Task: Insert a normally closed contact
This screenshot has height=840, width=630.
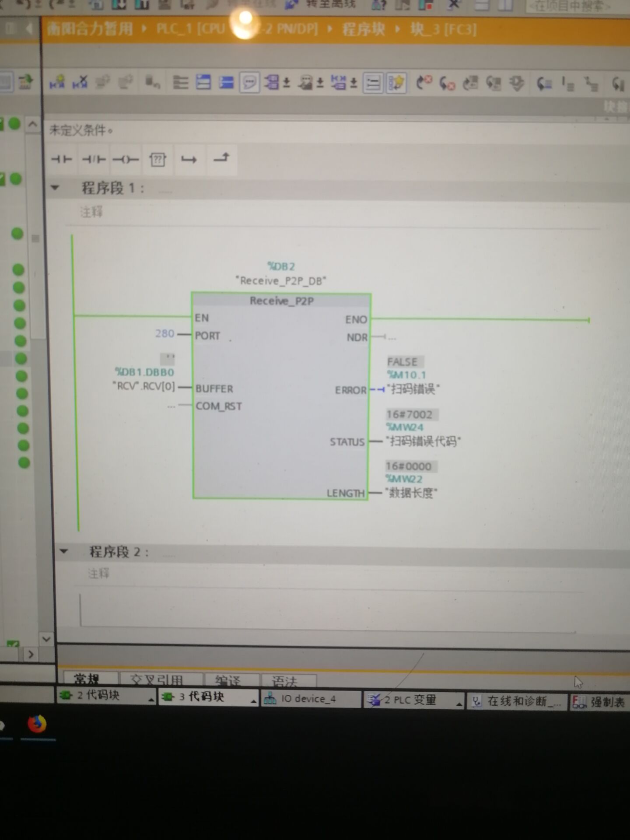Action: pyautogui.click(x=94, y=159)
